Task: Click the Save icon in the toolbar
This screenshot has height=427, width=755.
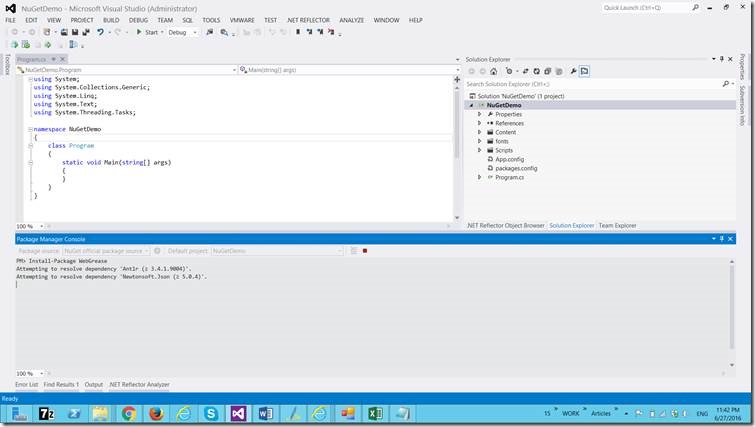Action: pos(75,32)
